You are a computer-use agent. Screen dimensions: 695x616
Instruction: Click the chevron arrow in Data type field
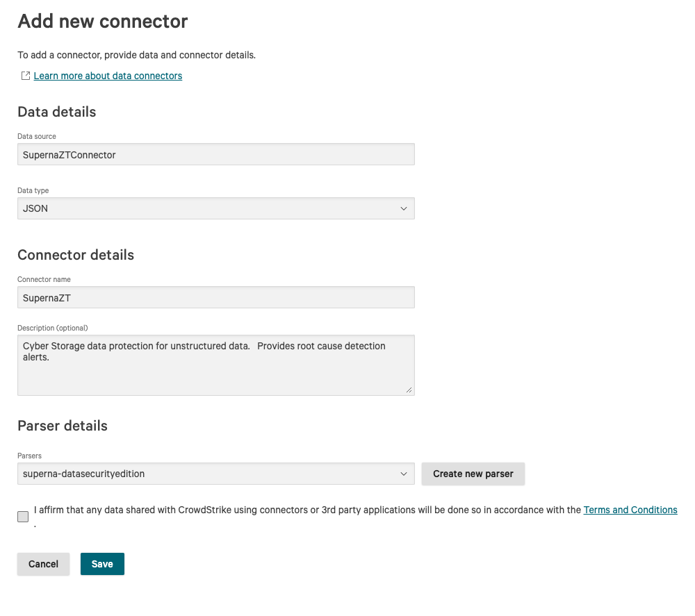pos(404,208)
